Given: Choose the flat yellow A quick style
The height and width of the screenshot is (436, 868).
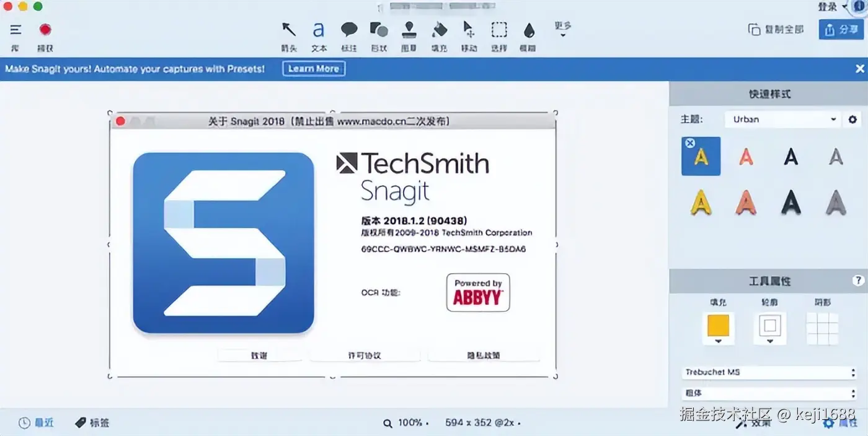Looking at the screenshot, I should coord(701,157).
